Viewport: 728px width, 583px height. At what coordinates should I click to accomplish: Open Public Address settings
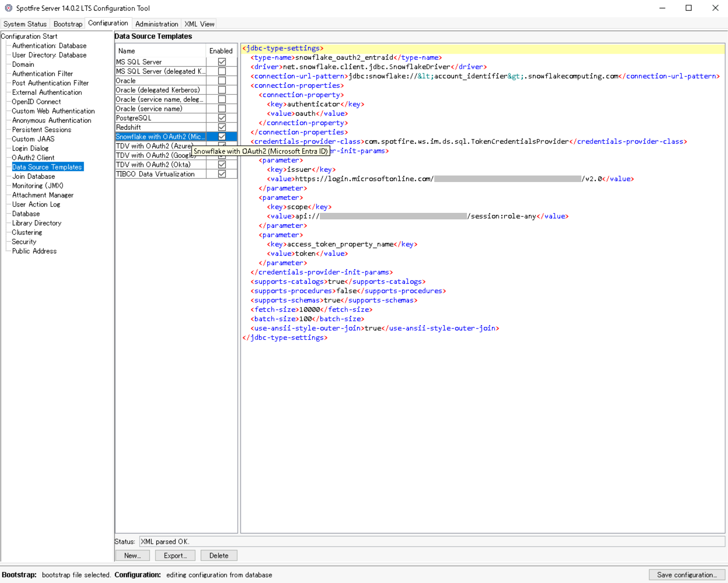[34, 251]
